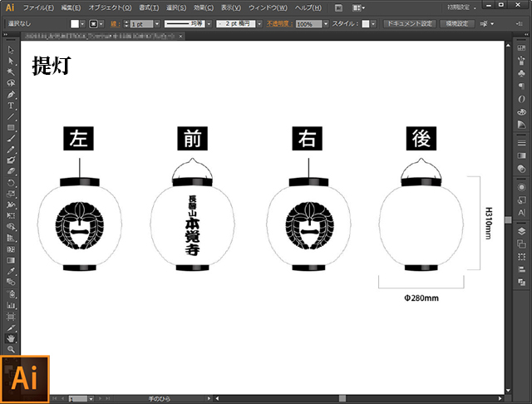Open the Brushes panel icon
This screenshot has width=532, height=404.
click(521, 61)
